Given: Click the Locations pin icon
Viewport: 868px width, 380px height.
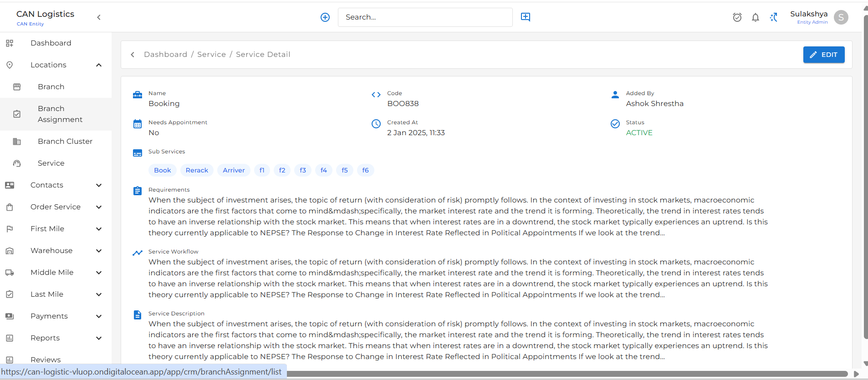Looking at the screenshot, I should (10, 65).
